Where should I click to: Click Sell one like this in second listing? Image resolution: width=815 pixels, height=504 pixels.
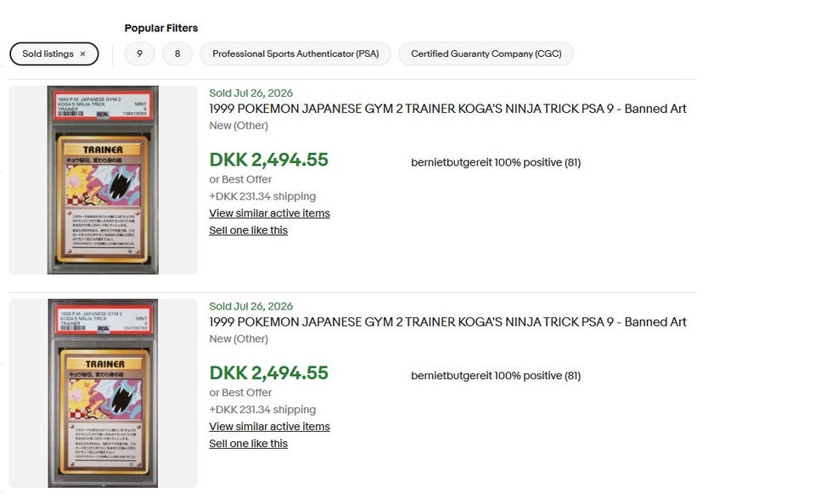point(248,443)
